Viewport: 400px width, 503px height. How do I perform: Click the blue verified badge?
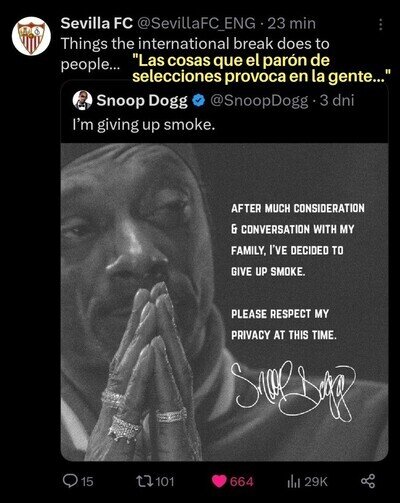(x=200, y=100)
